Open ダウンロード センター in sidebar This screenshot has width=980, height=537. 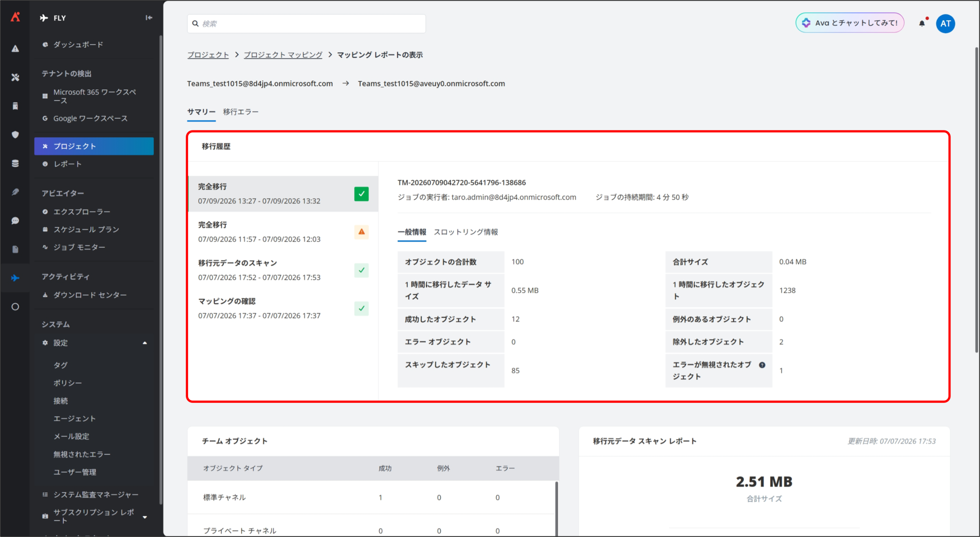90,295
